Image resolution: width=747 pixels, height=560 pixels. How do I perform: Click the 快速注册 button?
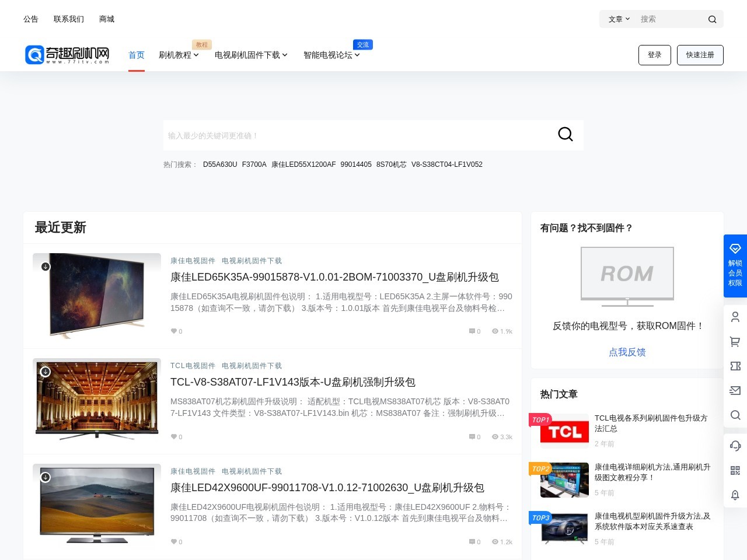(x=700, y=55)
